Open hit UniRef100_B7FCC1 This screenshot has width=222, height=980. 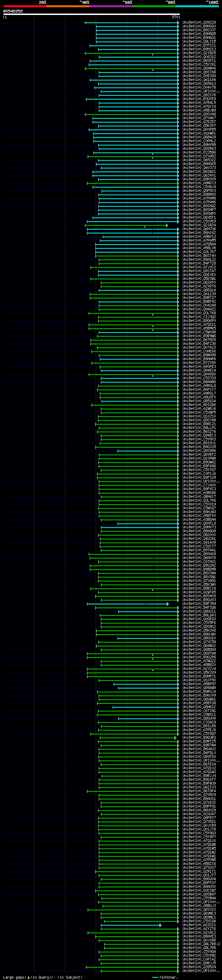199,45
